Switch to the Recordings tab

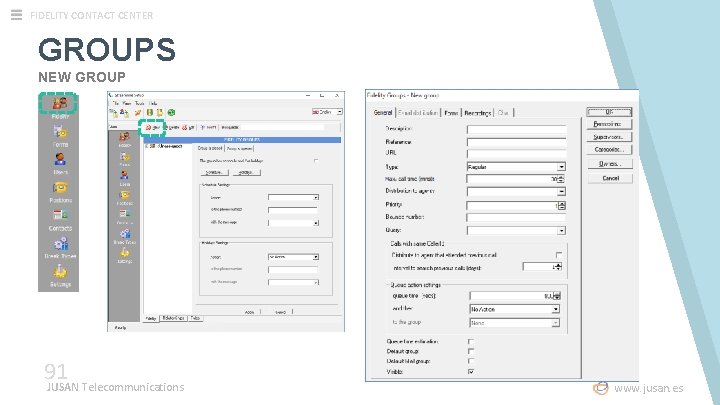point(478,112)
